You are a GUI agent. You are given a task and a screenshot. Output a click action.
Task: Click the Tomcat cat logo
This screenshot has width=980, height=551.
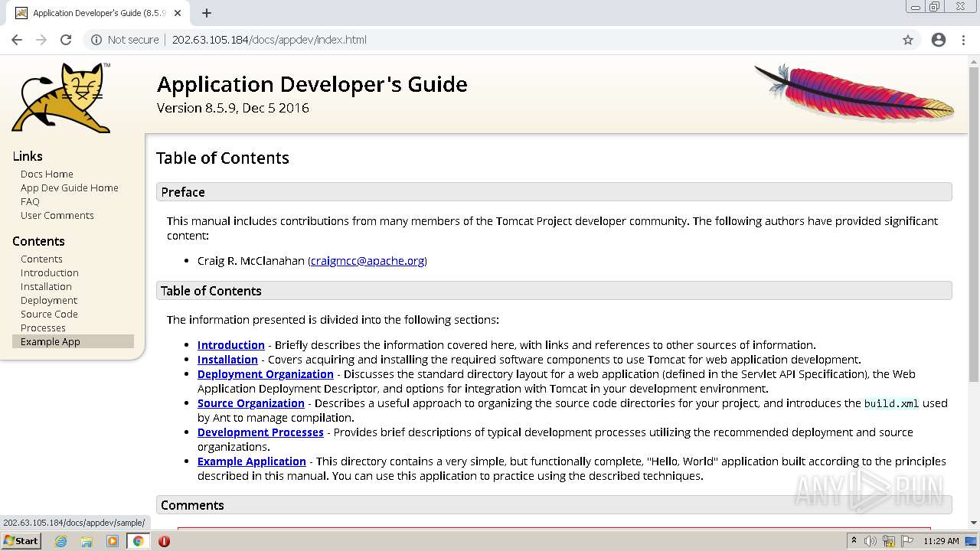click(x=61, y=98)
